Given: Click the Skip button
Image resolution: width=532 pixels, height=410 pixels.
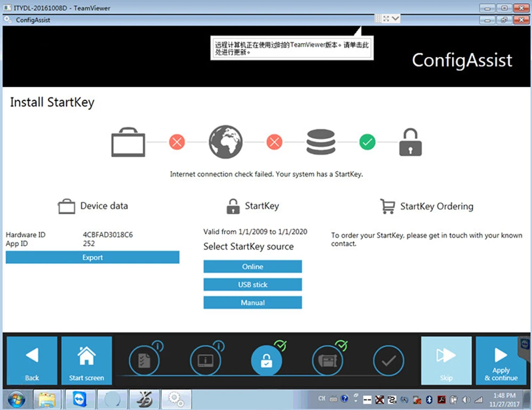Looking at the screenshot, I should tap(446, 361).
